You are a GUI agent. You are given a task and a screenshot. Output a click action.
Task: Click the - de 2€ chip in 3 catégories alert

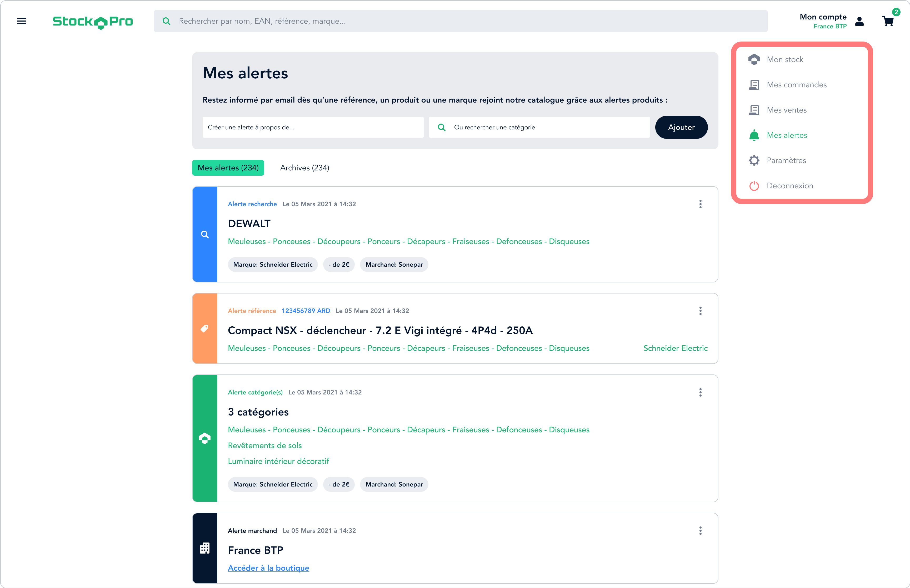(x=339, y=485)
